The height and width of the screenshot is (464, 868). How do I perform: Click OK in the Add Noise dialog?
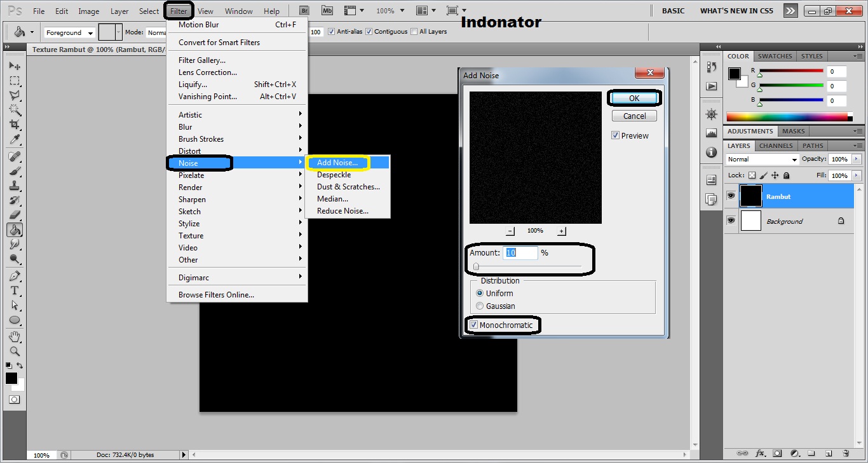coord(634,97)
